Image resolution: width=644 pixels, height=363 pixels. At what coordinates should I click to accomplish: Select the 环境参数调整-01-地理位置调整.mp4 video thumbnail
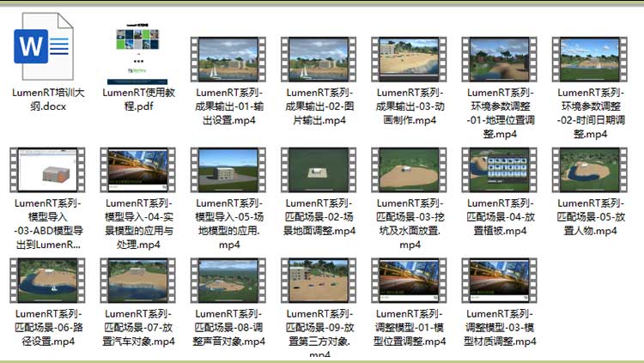(499, 59)
